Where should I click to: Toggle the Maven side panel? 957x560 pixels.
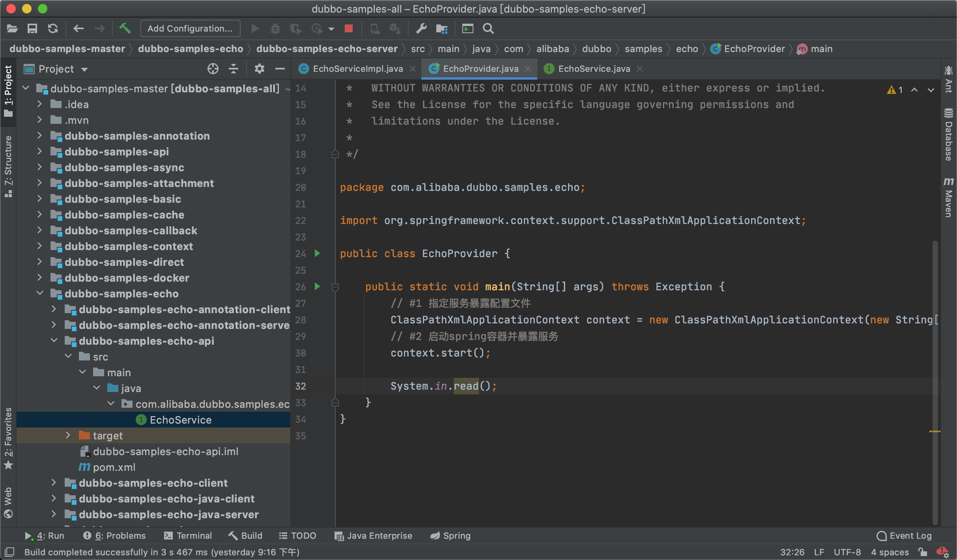coord(948,197)
